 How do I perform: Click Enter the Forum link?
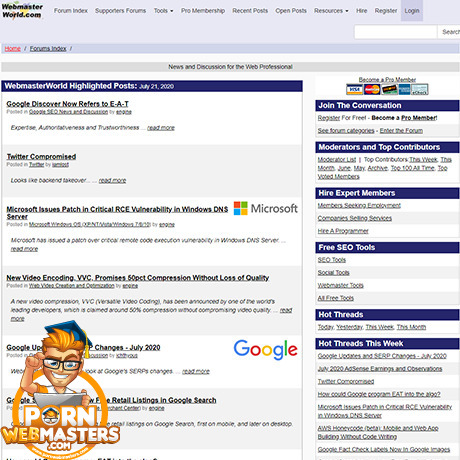pyautogui.click(x=401, y=131)
